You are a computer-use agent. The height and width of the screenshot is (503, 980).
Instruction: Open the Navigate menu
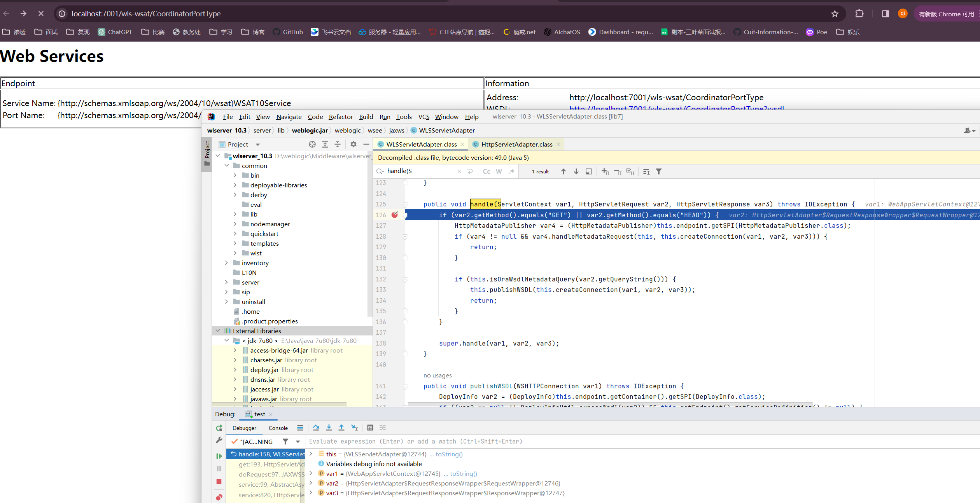(x=289, y=117)
